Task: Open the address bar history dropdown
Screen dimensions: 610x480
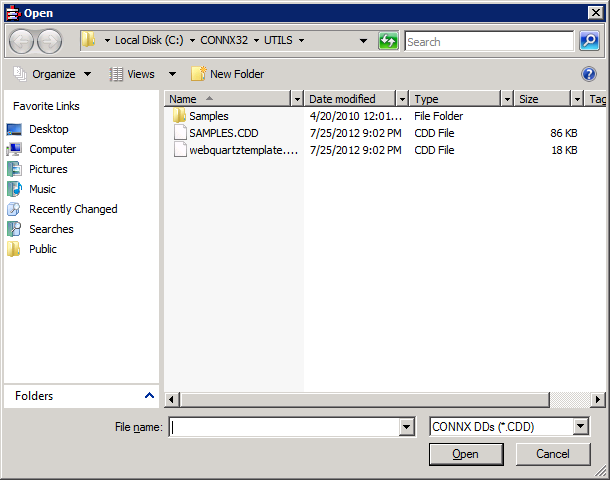Action: 364,41
